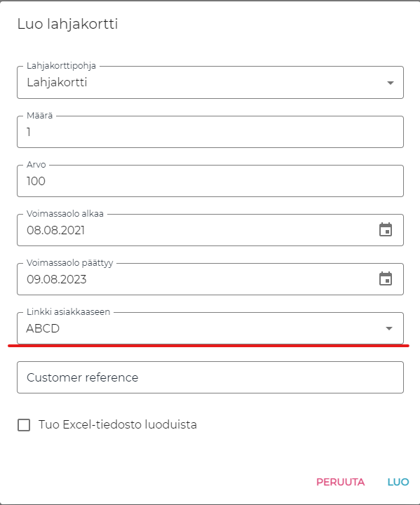This screenshot has height=505, width=420.
Task: Click the Linkki asiakkaaseen field label
Action: click(68, 311)
